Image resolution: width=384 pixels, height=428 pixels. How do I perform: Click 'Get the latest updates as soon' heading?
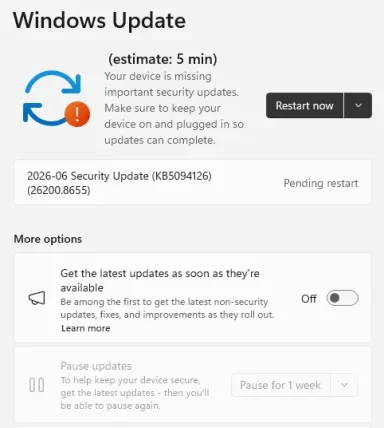tap(160, 280)
